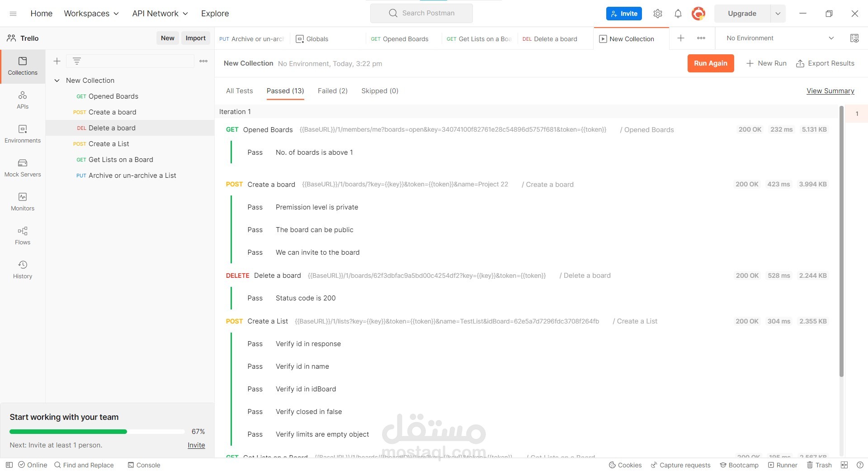Click Export Results
The image size is (868, 471).
pos(825,63)
